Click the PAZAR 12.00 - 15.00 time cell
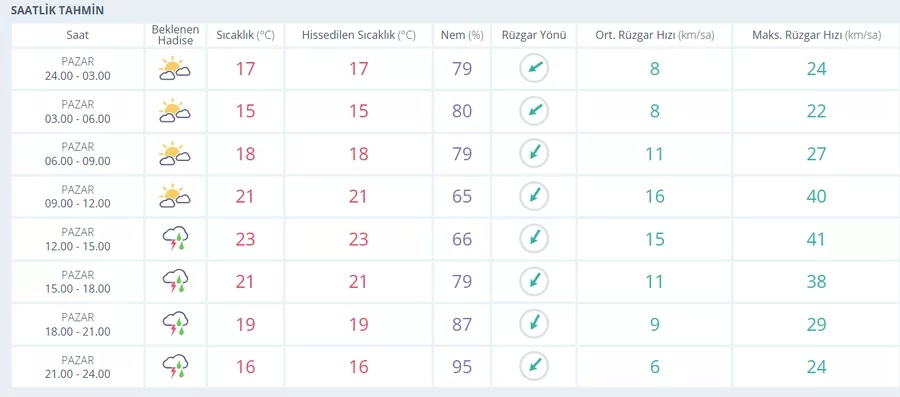The image size is (900, 397). [x=77, y=239]
